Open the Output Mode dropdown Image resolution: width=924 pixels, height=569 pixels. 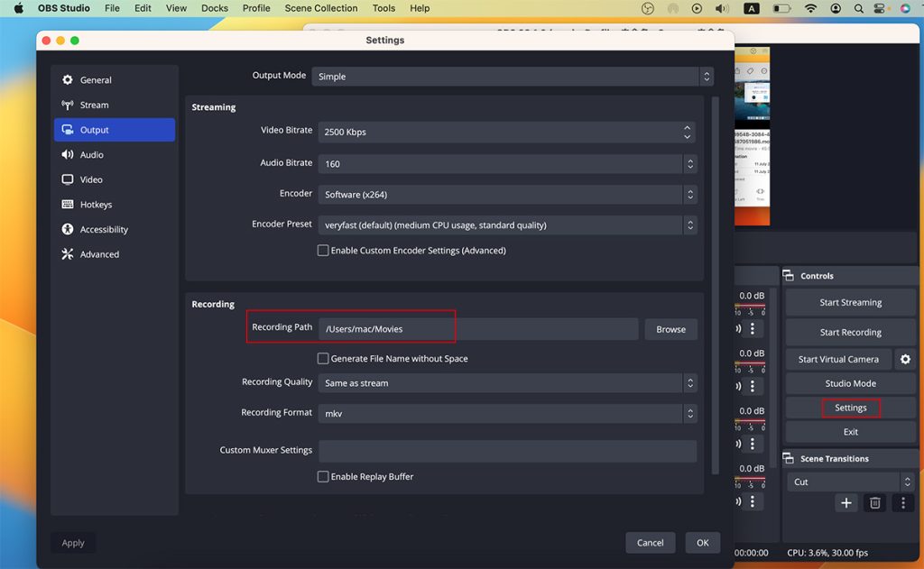pyautogui.click(x=513, y=76)
